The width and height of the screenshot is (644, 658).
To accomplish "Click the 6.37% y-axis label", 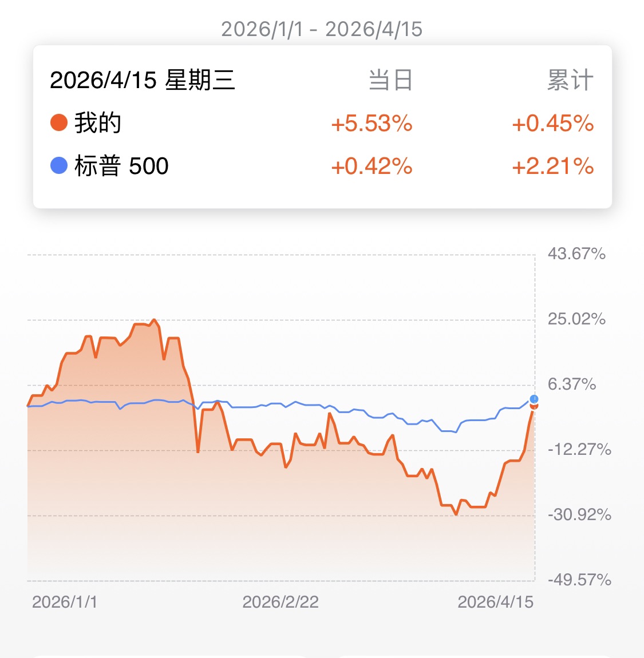I will click(572, 384).
